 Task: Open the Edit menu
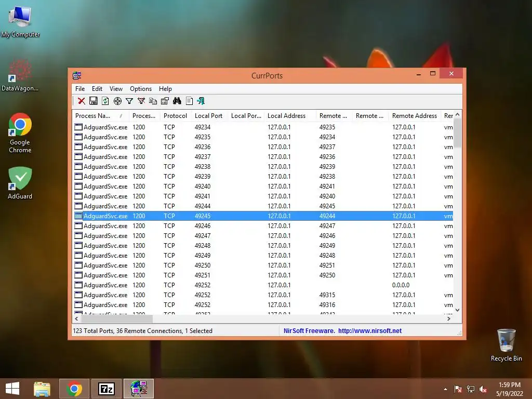(x=97, y=88)
